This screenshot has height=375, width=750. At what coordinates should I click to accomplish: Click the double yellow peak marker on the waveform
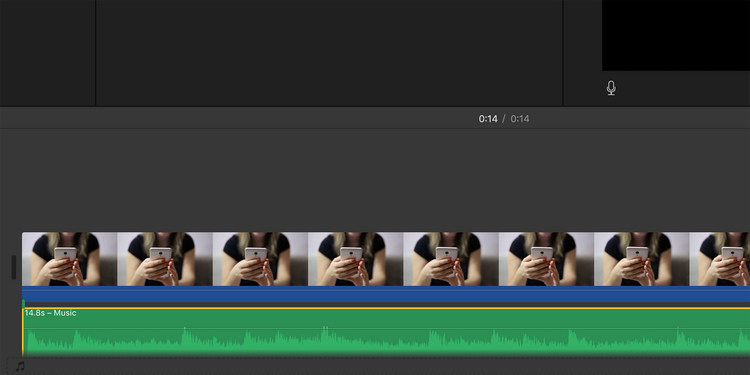coord(325,328)
